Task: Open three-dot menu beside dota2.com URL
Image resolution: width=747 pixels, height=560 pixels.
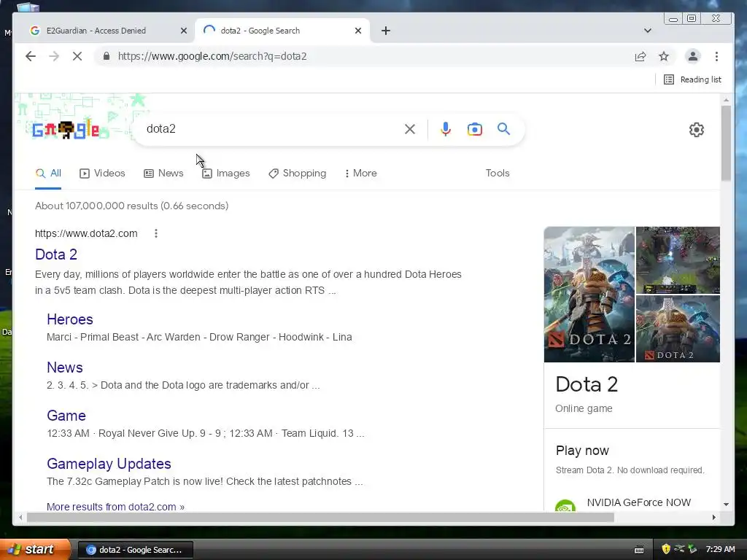Action: (156, 233)
